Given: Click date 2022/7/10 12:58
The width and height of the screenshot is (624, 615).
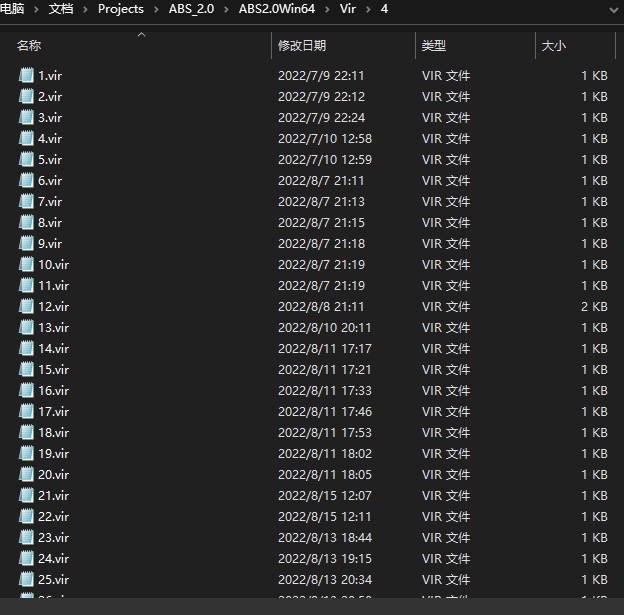Looking at the screenshot, I should coord(325,138).
